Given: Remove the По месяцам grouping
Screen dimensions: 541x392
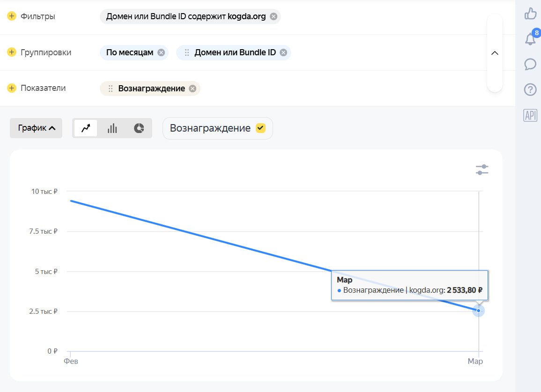Looking at the screenshot, I should (161, 52).
